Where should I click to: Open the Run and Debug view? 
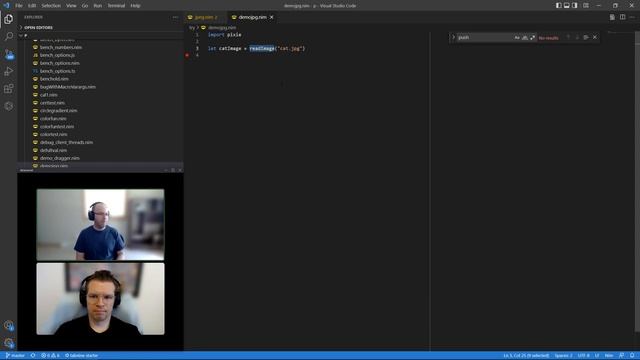pos(9,71)
